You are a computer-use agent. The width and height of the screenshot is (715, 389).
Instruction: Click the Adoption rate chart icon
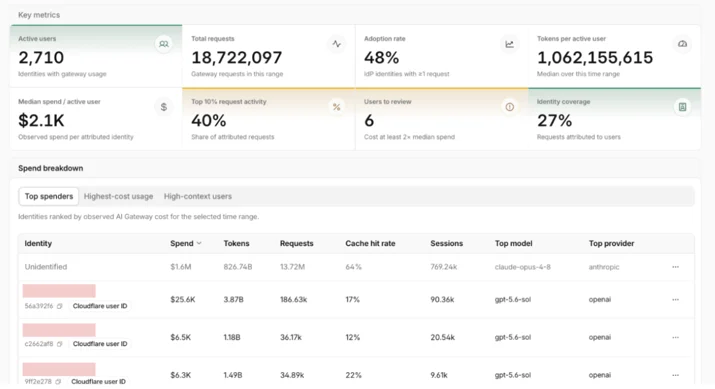pos(509,44)
